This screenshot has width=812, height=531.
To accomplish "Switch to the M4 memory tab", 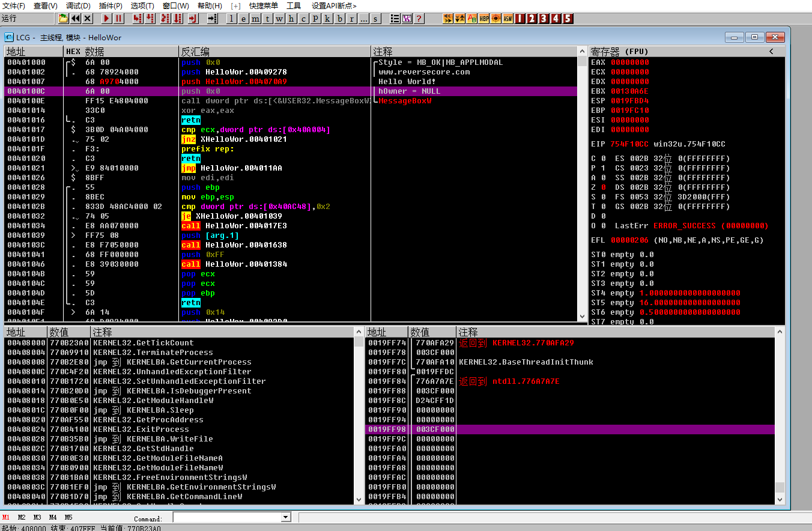I will (53, 517).
